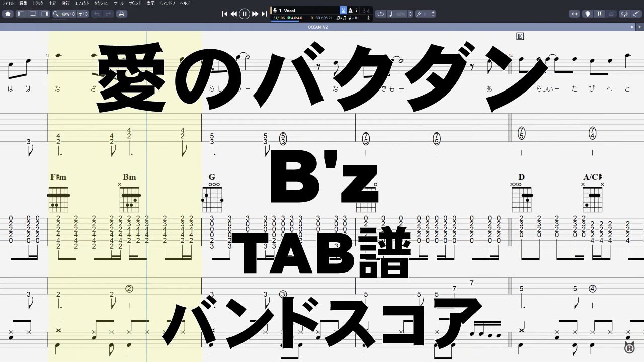Open the 音符 menu
644x362 pixels.
click(x=66, y=3)
